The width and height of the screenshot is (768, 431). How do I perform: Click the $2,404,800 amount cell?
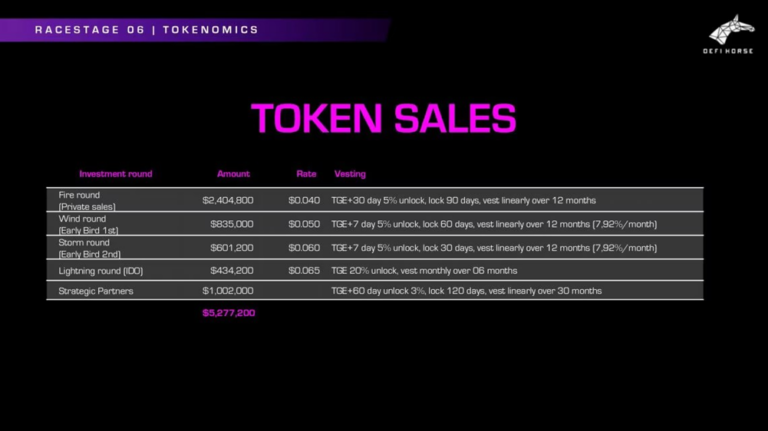click(228, 200)
